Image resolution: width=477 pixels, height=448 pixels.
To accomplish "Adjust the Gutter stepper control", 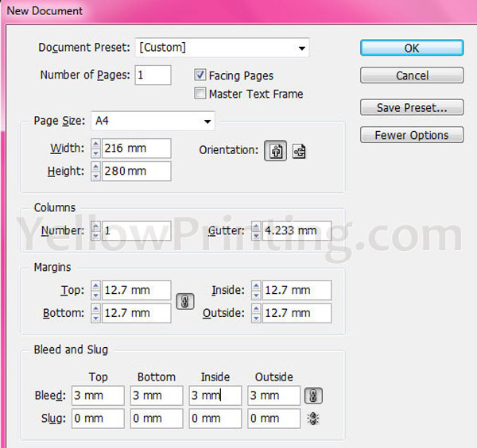I will [256, 231].
